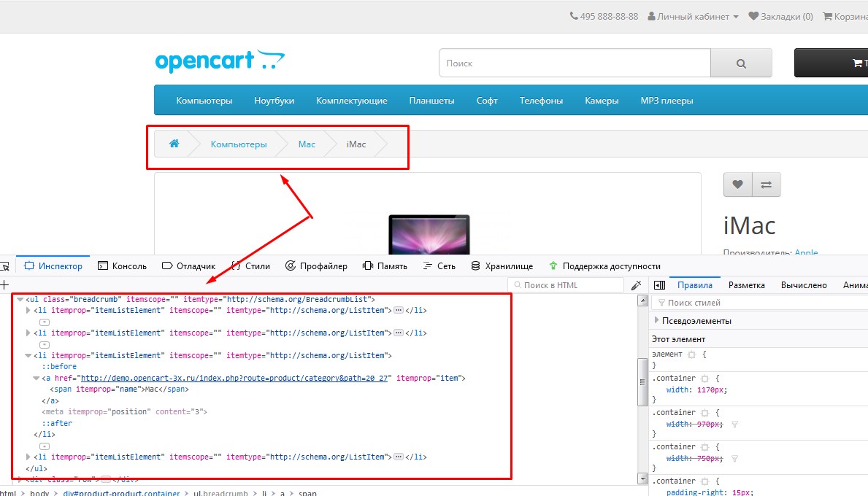This screenshot has width=868, height=496.
Task: Pick a color with the eyedropper tool
Action: 636,285
